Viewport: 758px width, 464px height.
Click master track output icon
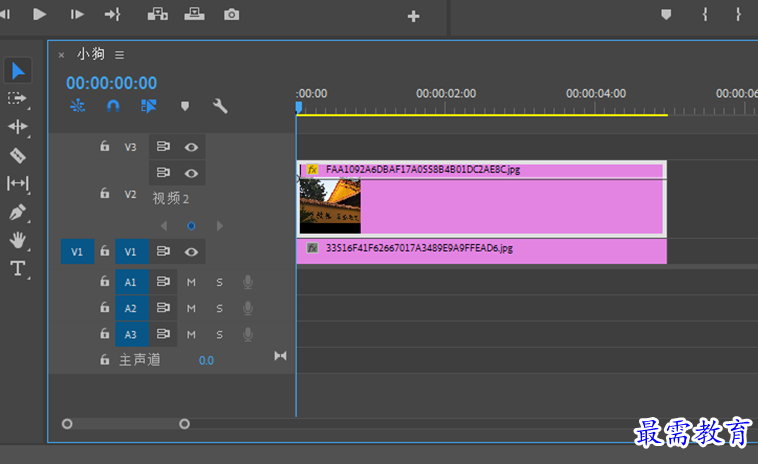click(280, 356)
